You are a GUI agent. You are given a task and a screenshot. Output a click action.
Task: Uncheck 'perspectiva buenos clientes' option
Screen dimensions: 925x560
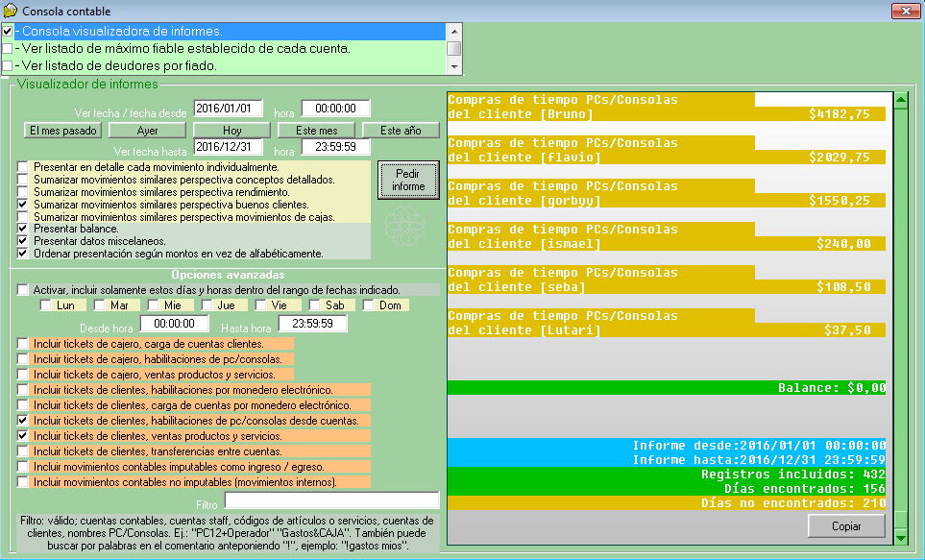[x=22, y=205]
